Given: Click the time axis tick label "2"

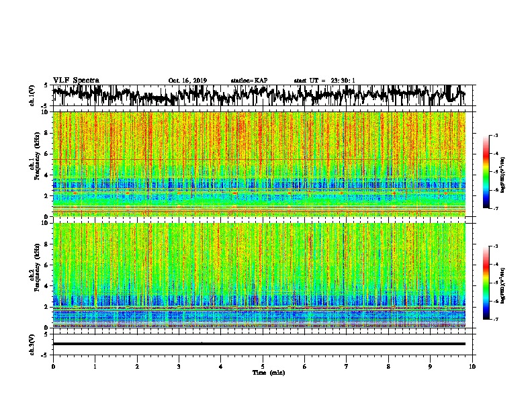Looking at the screenshot, I should (137, 367).
